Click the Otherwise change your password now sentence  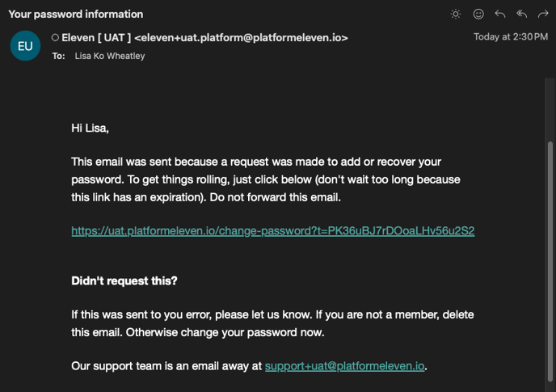225,332
